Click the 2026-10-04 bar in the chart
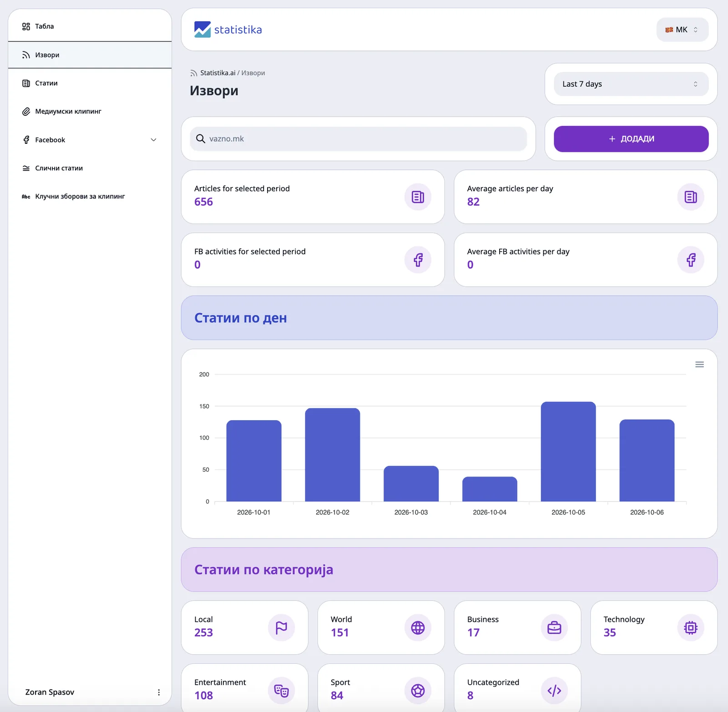The height and width of the screenshot is (712, 728). pyautogui.click(x=490, y=489)
